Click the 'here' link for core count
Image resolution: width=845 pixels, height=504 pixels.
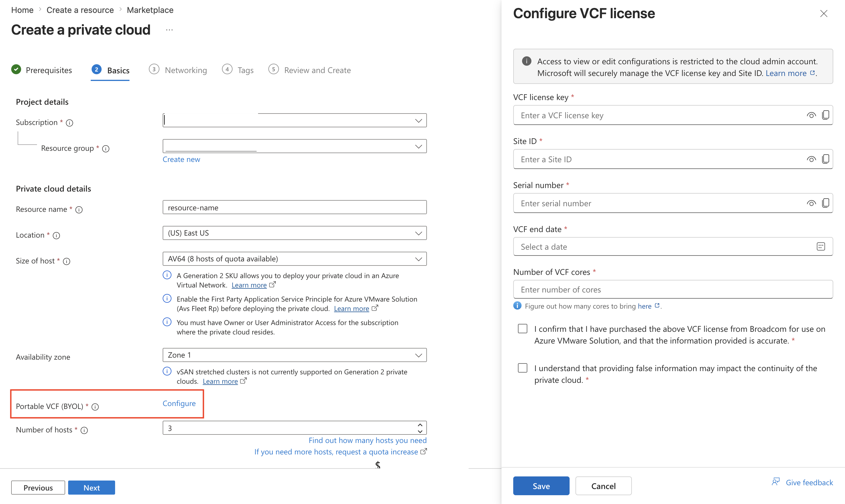point(644,306)
